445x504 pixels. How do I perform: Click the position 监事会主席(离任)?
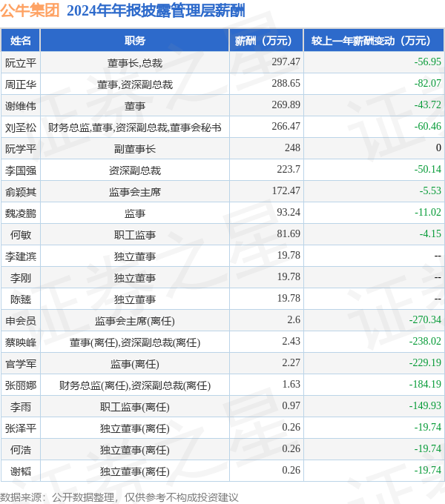[x=135, y=321]
